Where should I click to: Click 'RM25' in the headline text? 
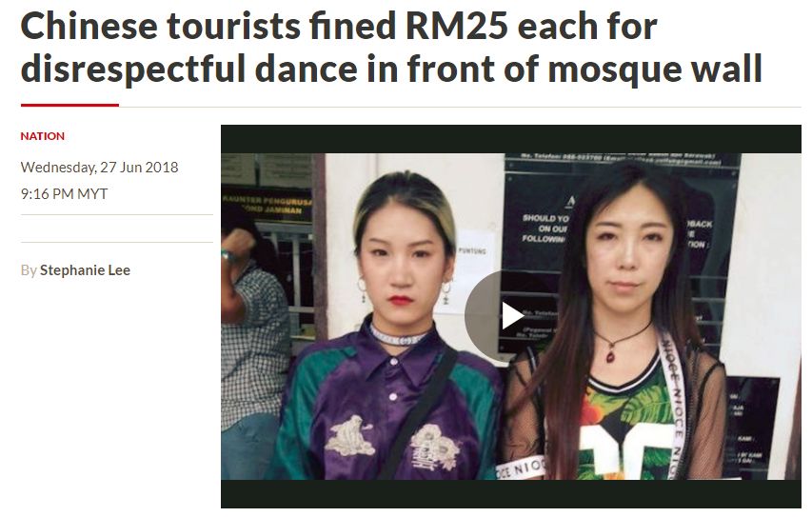click(457, 26)
